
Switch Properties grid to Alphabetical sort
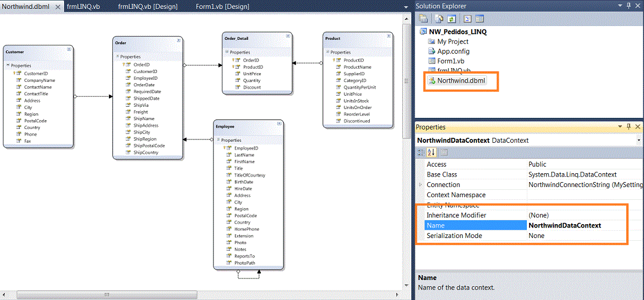(x=431, y=153)
